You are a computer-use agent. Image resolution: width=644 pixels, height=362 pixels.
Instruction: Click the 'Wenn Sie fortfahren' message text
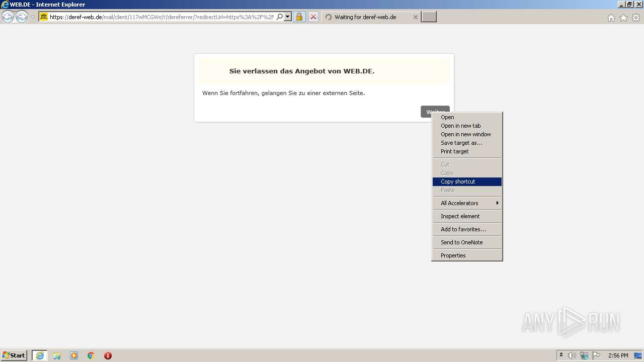pyautogui.click(x=283, y=93)
